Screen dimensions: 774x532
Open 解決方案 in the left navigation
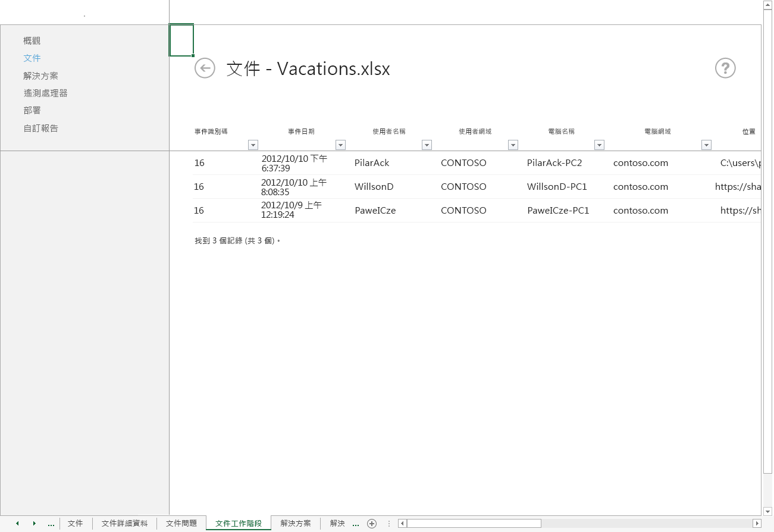tap(41, 76)
